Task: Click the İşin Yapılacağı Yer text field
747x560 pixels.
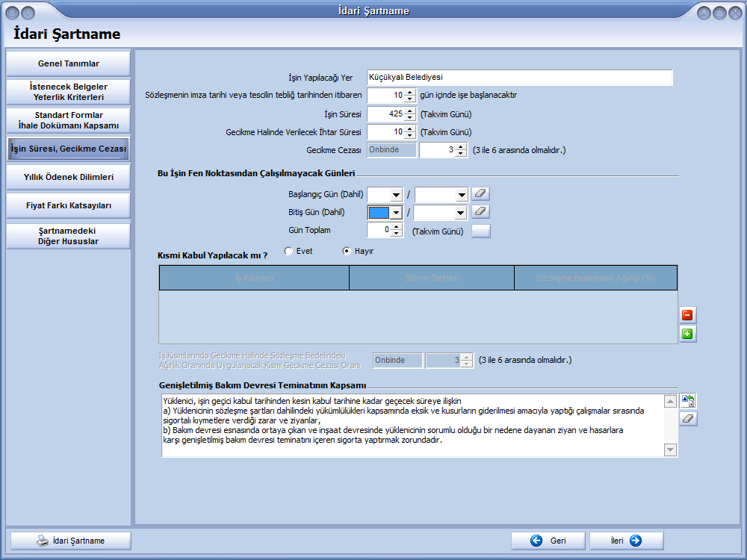Action: (x=520, y=78)
